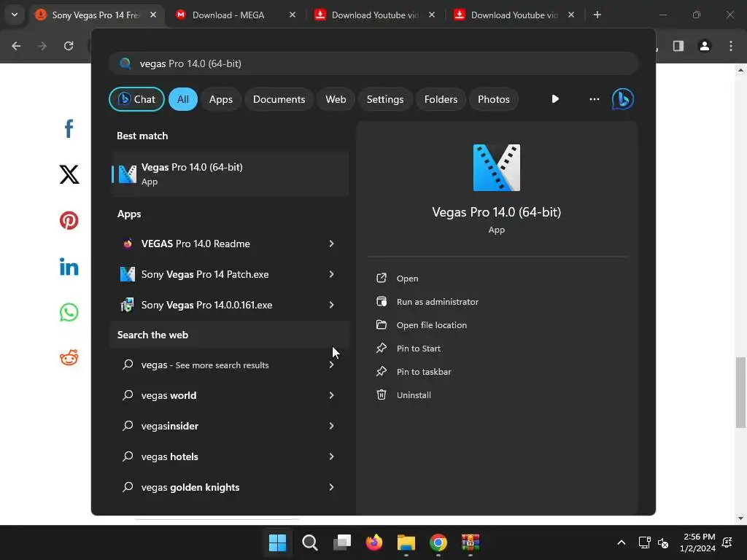The width and height of the screenshot is (747, 560).
Task: Open the notifications bell in system tray
Action: click(x=727, y=542)
